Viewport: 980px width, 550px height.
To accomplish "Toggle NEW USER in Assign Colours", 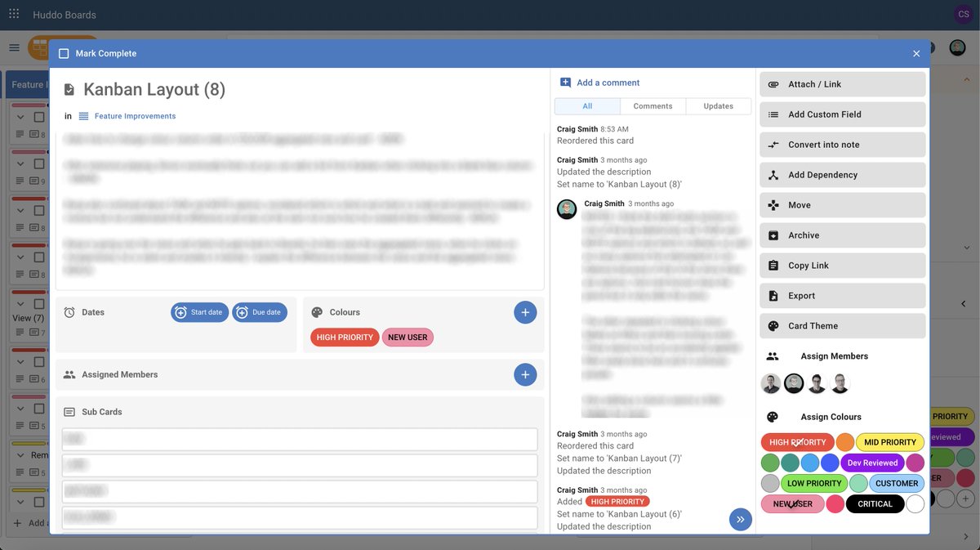I will tap(792, 504).
